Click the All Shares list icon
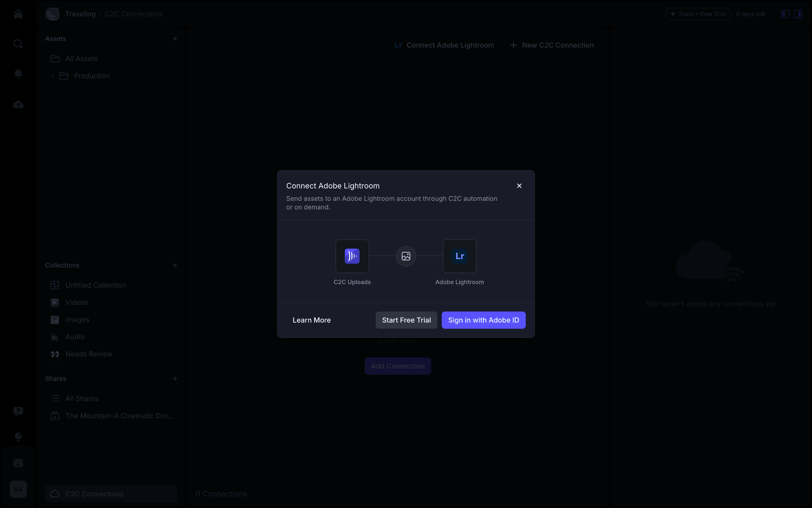812x508 pixels. 55,399
